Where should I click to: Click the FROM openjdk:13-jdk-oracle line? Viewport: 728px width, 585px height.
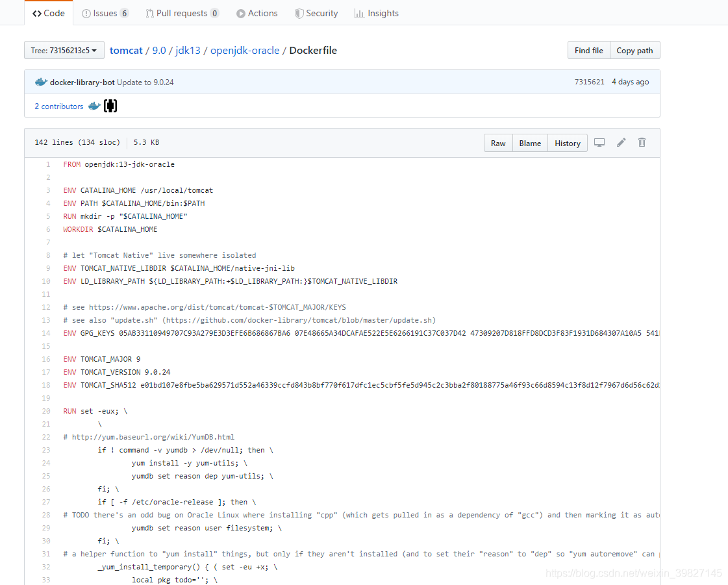pos(119,164)
